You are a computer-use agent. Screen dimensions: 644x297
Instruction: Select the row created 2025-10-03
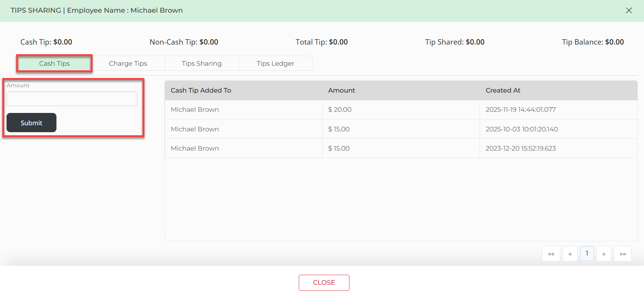tap(521, 129)
